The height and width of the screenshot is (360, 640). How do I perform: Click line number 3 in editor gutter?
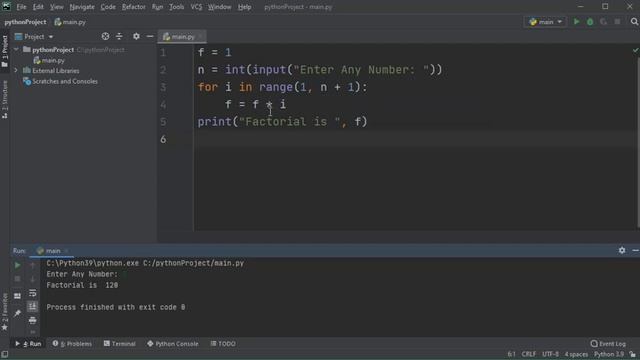click(163, 87)
